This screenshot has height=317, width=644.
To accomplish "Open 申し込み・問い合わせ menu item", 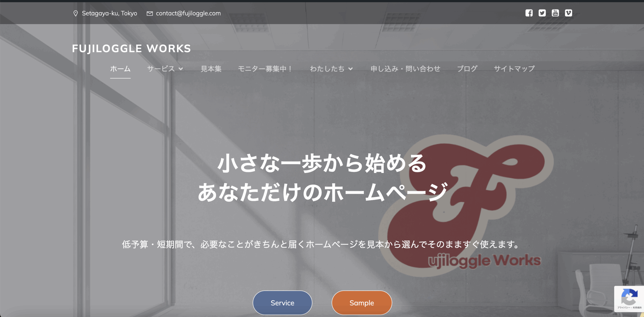I will [x=405, y=69].
